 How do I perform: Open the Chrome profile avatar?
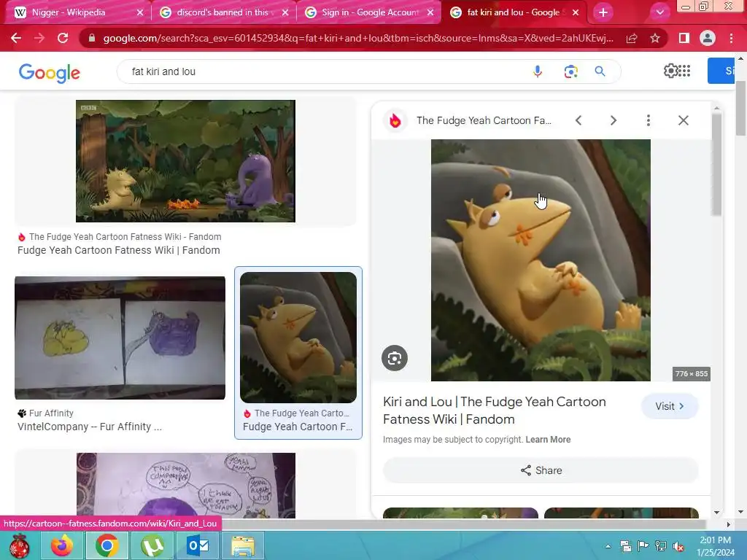(708, 38)
